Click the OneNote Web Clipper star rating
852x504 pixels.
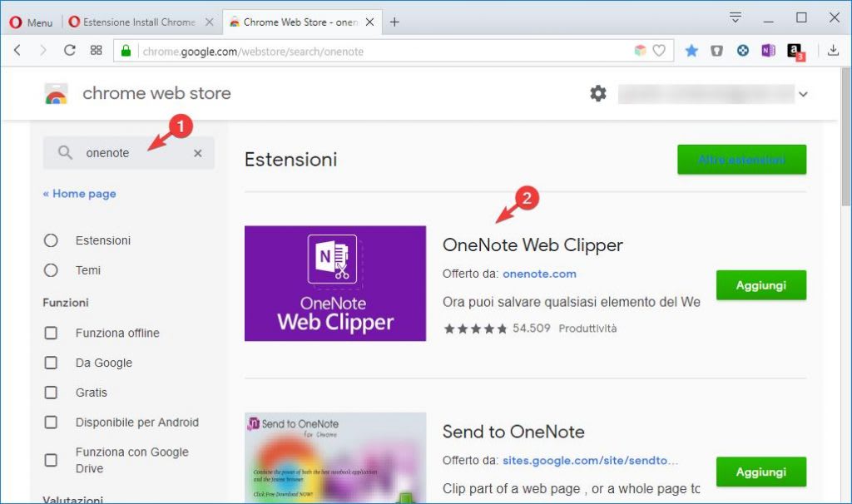click(475, 329)
